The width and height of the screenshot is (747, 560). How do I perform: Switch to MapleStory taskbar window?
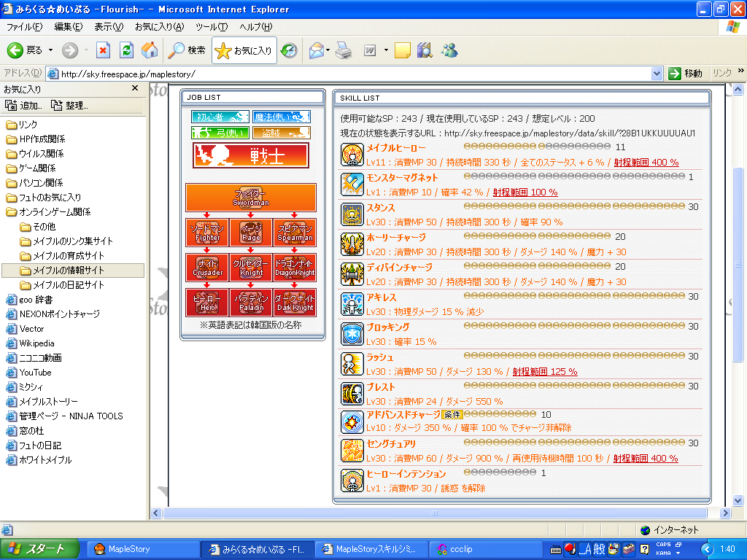pyautogui.click(x=142, y=549)
